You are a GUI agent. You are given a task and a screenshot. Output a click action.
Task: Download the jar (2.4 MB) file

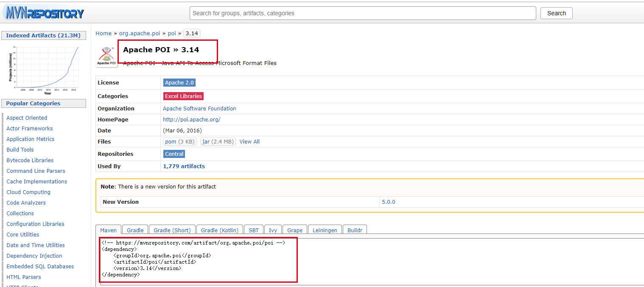click(x=218, y=142)
